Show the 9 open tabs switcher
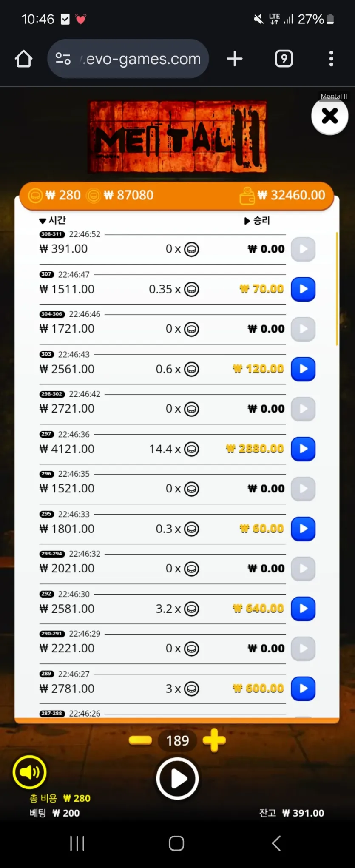355x868 pixels. coord(284,59)
